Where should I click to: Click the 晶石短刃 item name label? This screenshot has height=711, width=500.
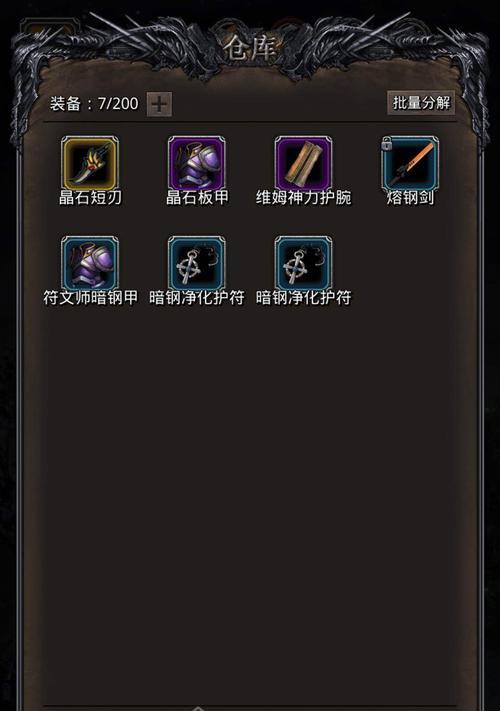coord(90,198)
